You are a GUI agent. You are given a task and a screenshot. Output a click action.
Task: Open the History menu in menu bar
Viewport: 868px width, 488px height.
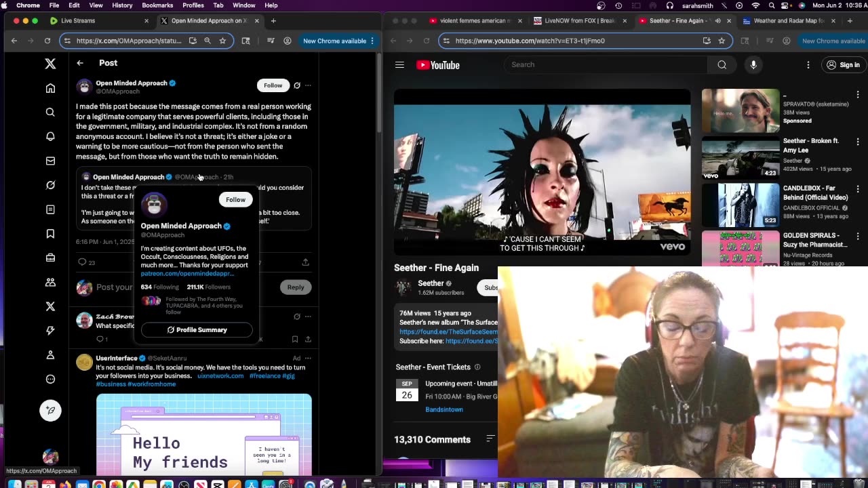point(122,5)
